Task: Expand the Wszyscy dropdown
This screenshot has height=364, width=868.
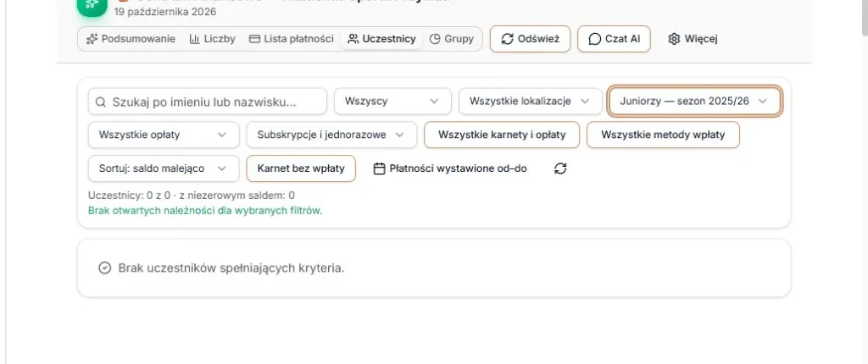Action: tap(392, 102)
